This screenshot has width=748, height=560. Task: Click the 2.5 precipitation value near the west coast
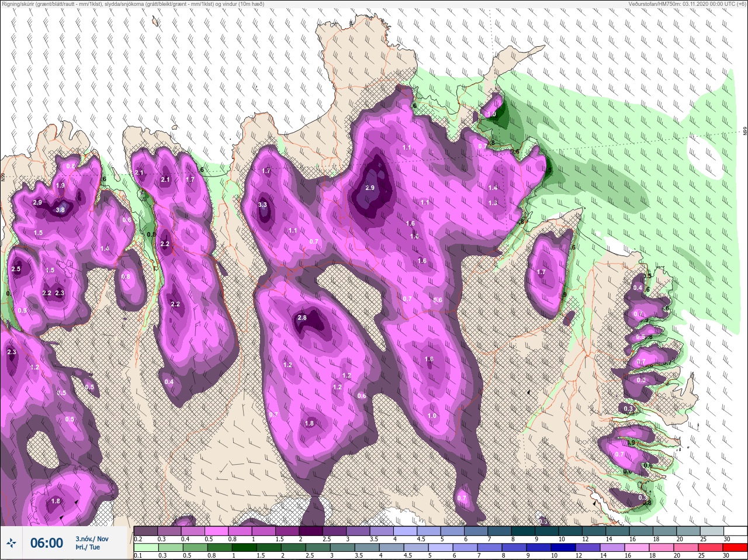16,269
